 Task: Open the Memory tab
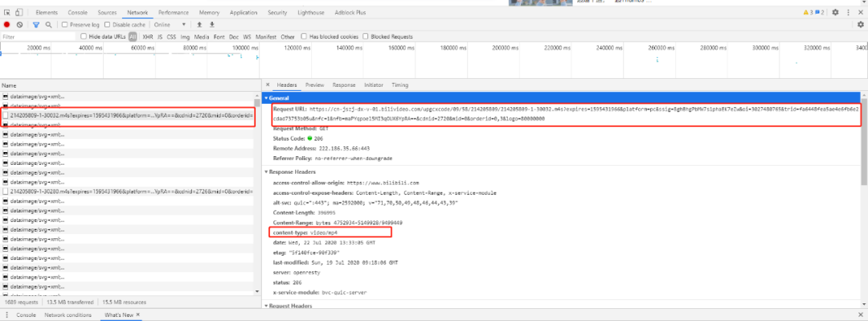coord(209,12)
